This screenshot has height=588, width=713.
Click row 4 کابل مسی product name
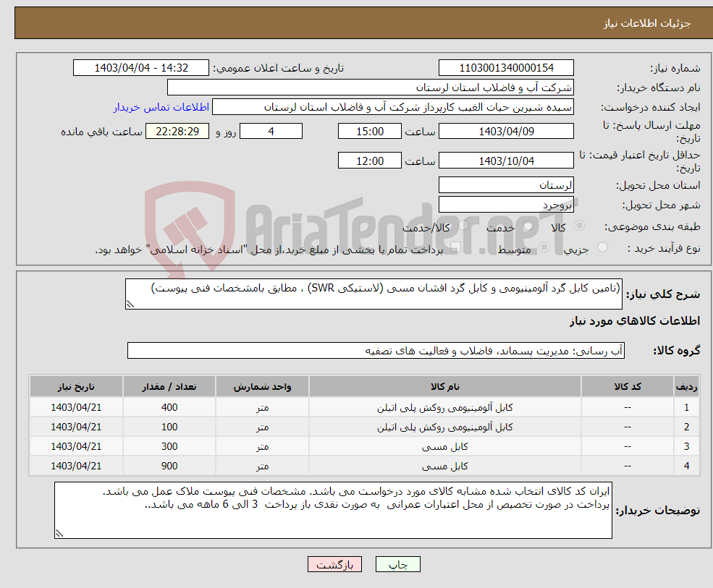444,466
